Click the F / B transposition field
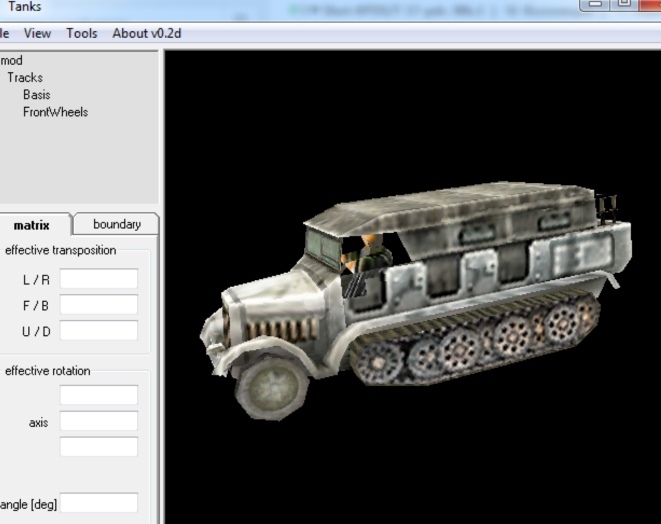This screenshot has height=524, width=661. 99,304
